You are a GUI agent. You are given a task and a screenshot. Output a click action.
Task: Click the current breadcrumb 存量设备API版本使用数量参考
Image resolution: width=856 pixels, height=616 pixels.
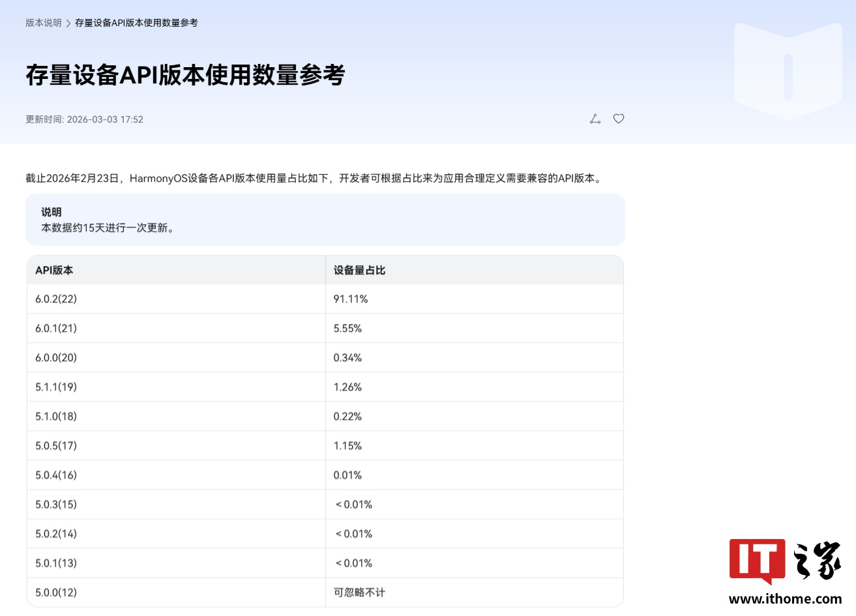[136, 23]
